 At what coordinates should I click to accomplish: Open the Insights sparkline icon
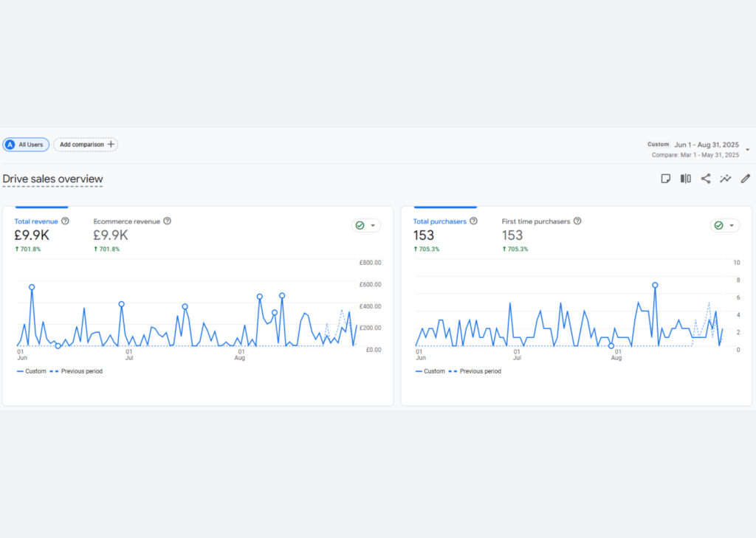click(726, 179)
